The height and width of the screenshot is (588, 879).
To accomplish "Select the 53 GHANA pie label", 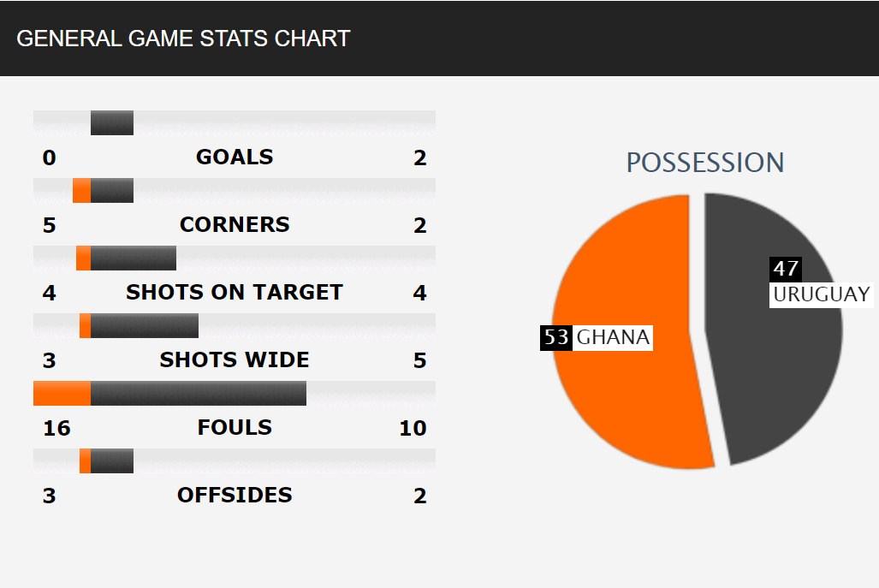I will pyautogui.click(x=597, y=337).
